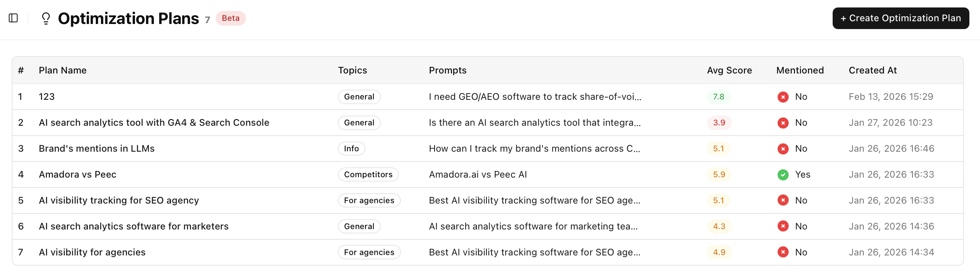Select the Plan Name column header

(x=62, y=70)
